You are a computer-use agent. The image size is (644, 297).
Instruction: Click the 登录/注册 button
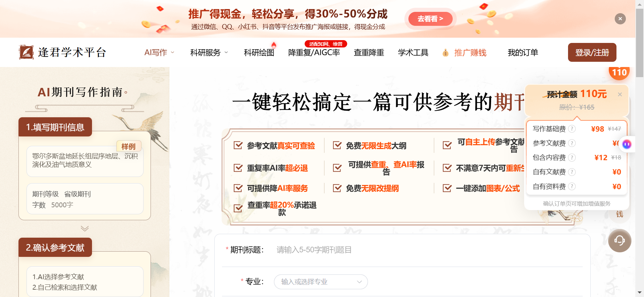[592, 52]
